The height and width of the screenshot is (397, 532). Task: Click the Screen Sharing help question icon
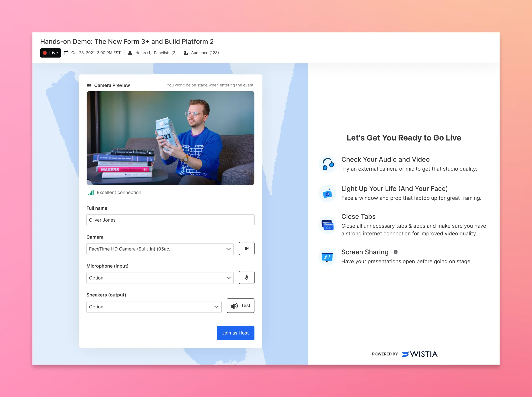tap(395, 252)
